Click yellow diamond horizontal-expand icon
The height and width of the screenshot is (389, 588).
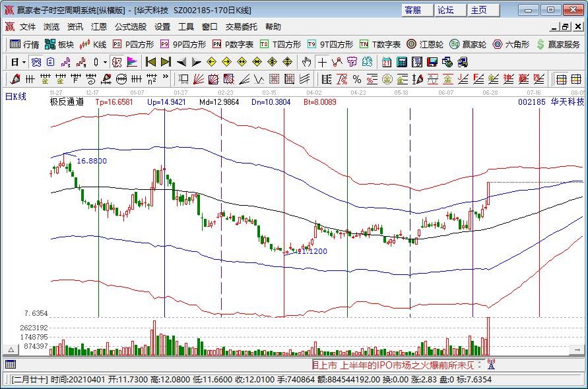click(242, 62)
